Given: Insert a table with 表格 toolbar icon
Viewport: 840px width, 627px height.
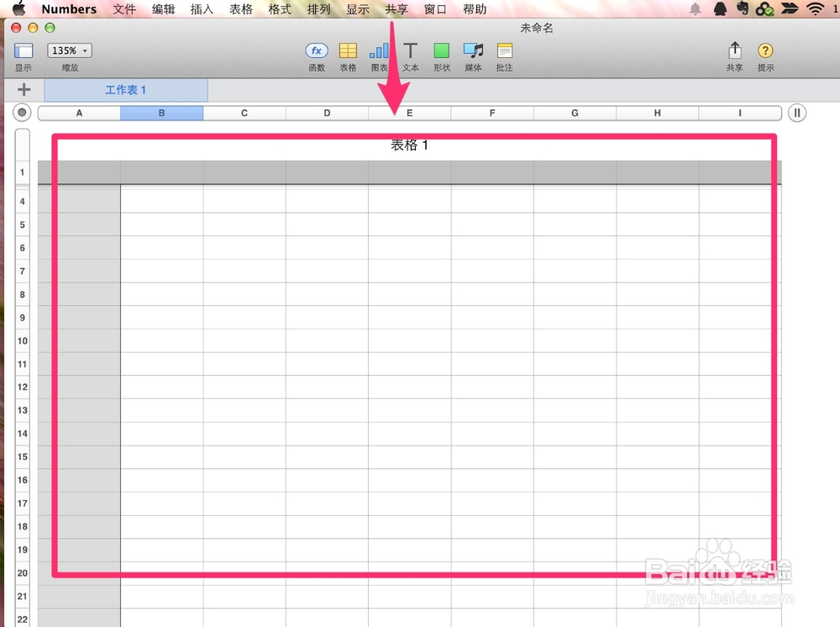Looking at the screenshot, I should [348, 51].
